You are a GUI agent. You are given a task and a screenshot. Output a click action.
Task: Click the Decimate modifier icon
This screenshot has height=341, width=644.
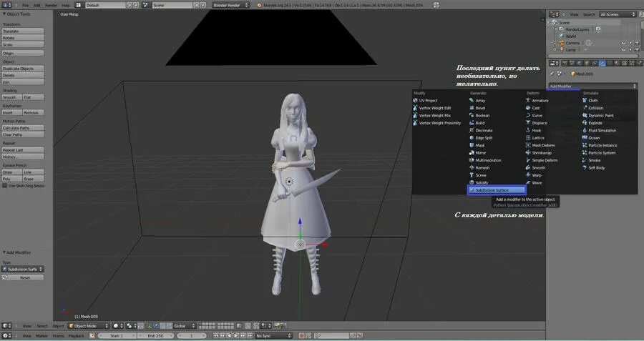tap(472, 131)
